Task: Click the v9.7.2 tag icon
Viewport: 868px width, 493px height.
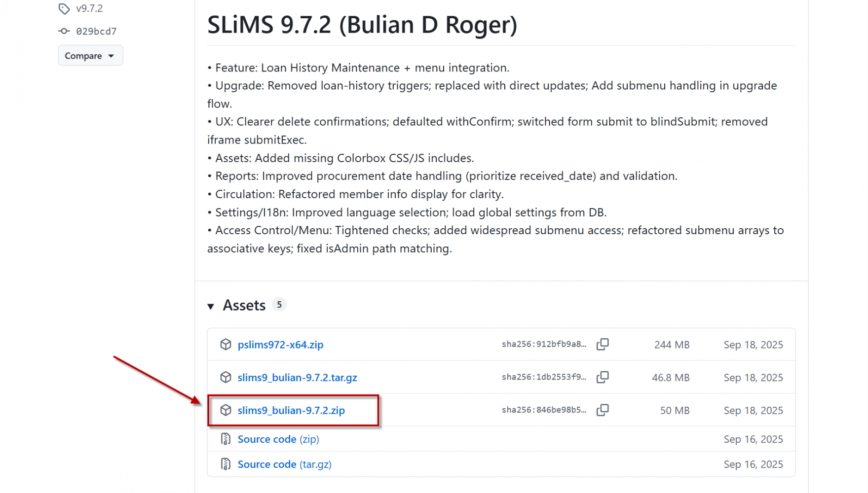Action: pyautogui.click(x=64, y=8)
